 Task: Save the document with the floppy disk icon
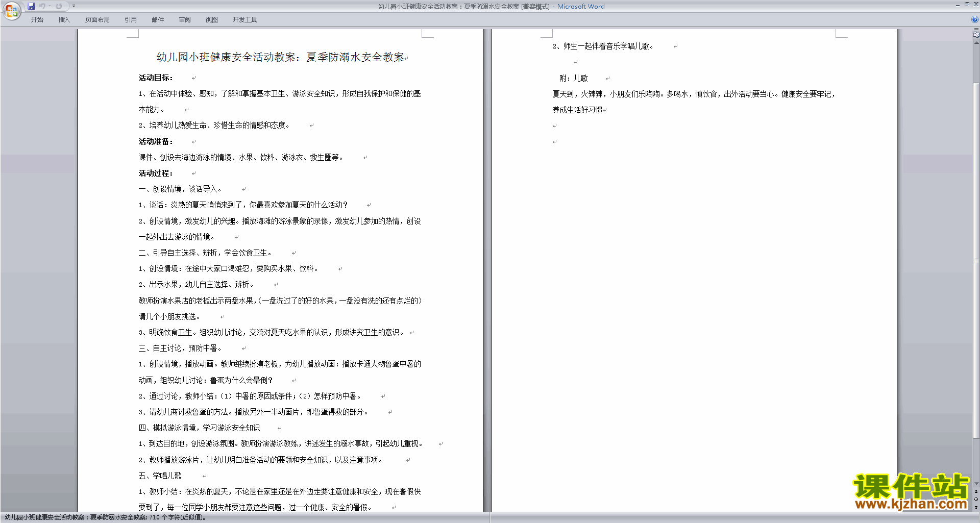pos(31,6)
